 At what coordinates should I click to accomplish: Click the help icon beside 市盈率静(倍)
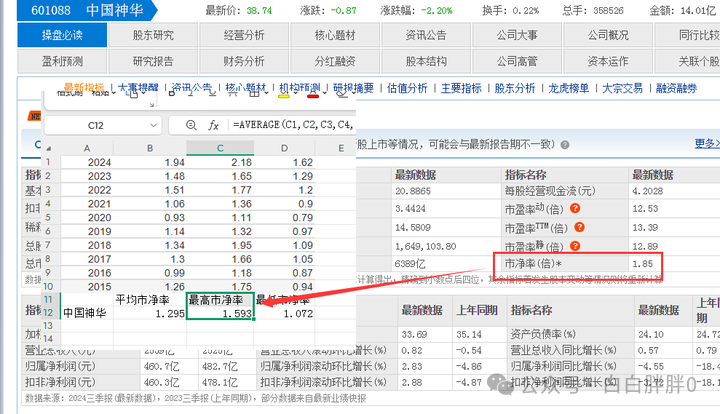click(x=575, y=246)
